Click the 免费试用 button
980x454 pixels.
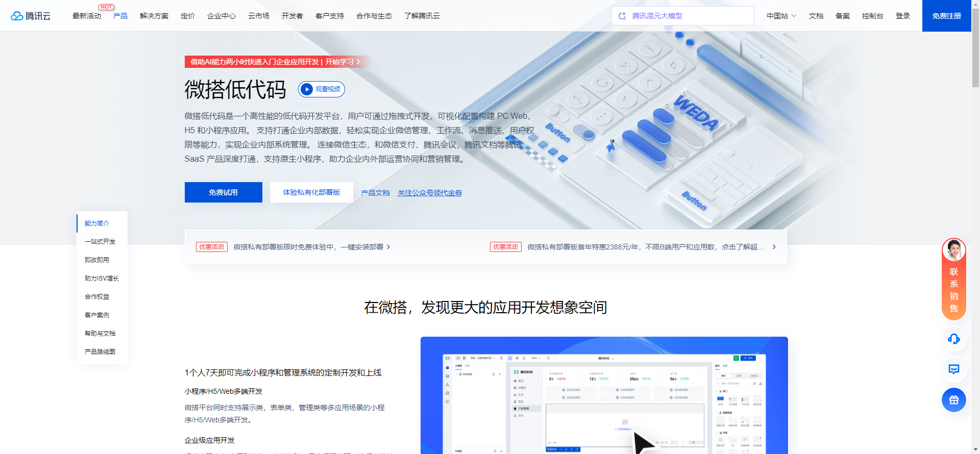coord(224,192)
